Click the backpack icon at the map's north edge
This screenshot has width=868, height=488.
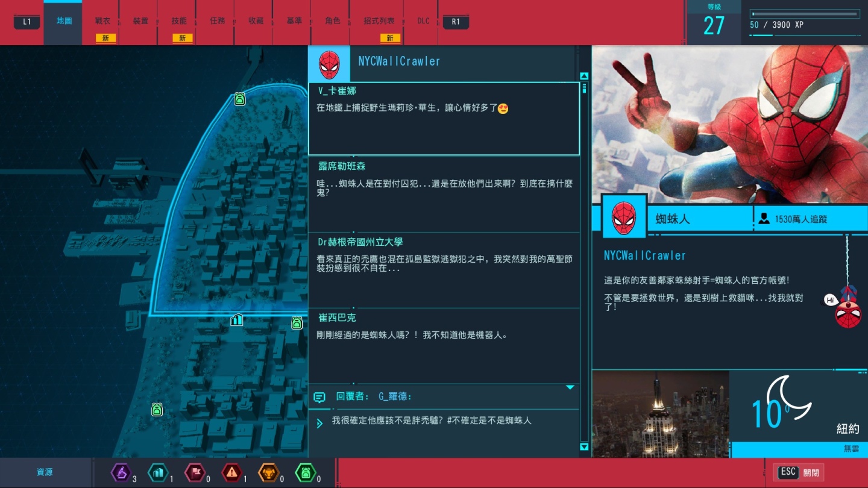[x=240, y=99]
